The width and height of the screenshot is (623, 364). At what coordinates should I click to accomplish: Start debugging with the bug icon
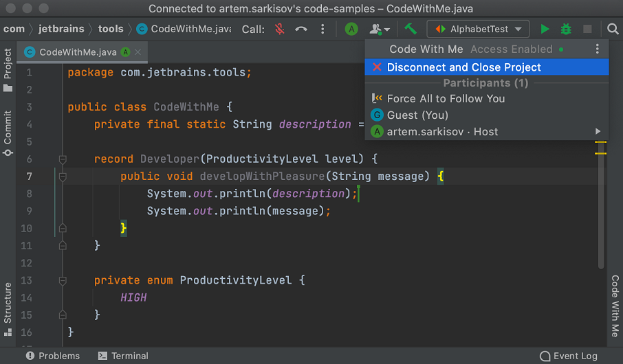(x=566, y=29)
